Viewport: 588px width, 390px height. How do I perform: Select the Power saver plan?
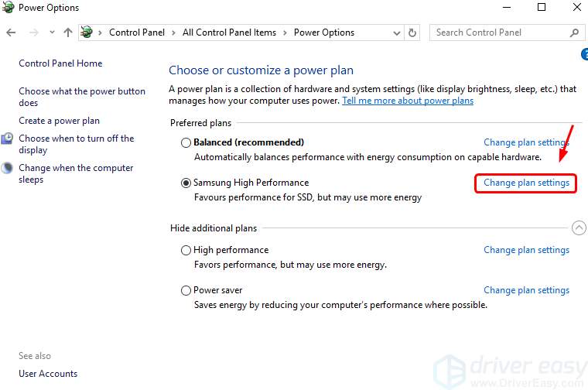tap(186, 291)
